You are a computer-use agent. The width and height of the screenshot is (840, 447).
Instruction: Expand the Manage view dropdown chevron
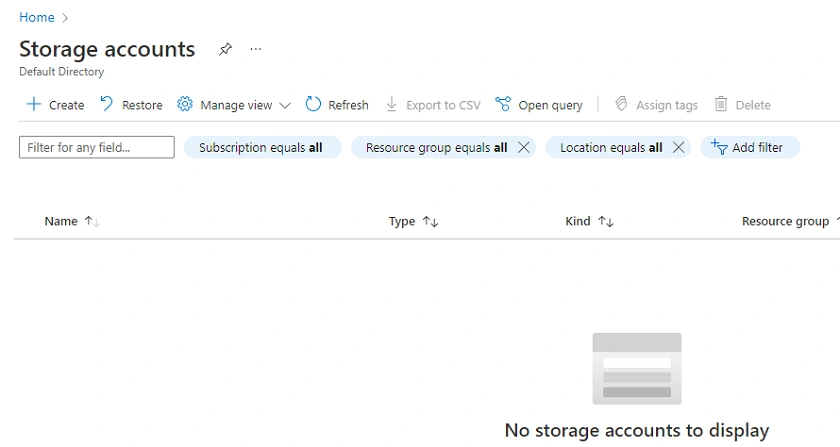[x=285, y=106]
